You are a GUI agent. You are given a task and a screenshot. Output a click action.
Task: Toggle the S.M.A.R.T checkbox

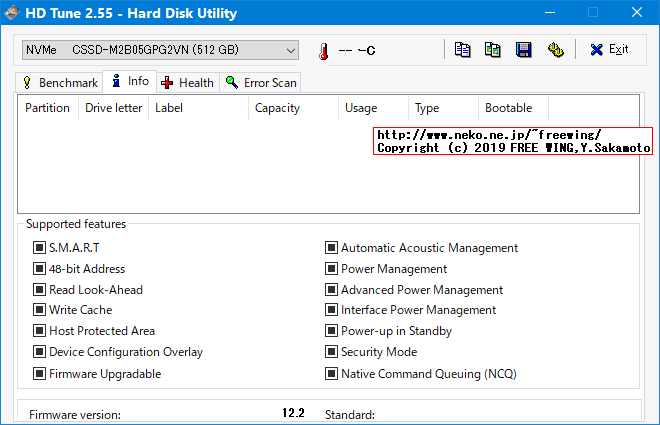pos(40,248)
